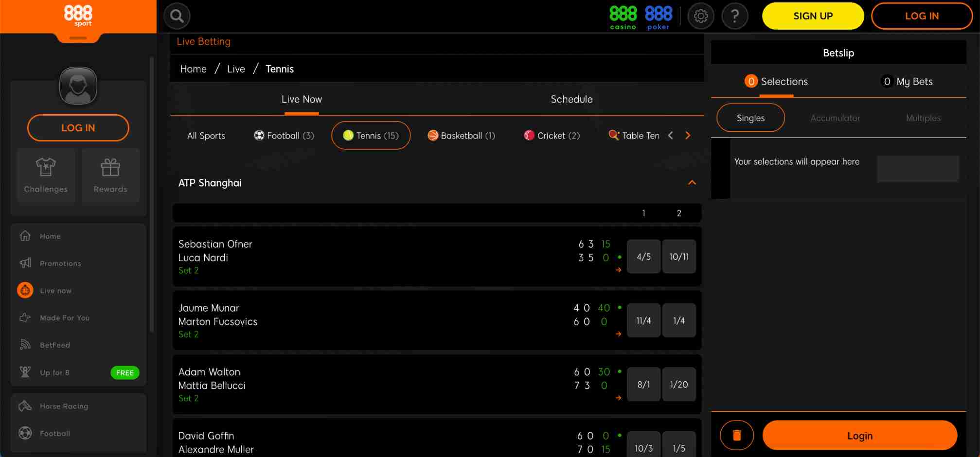The height and width of the screenshot is (457, 980).
Task: Open the help question mark icon
Action: 735,16
